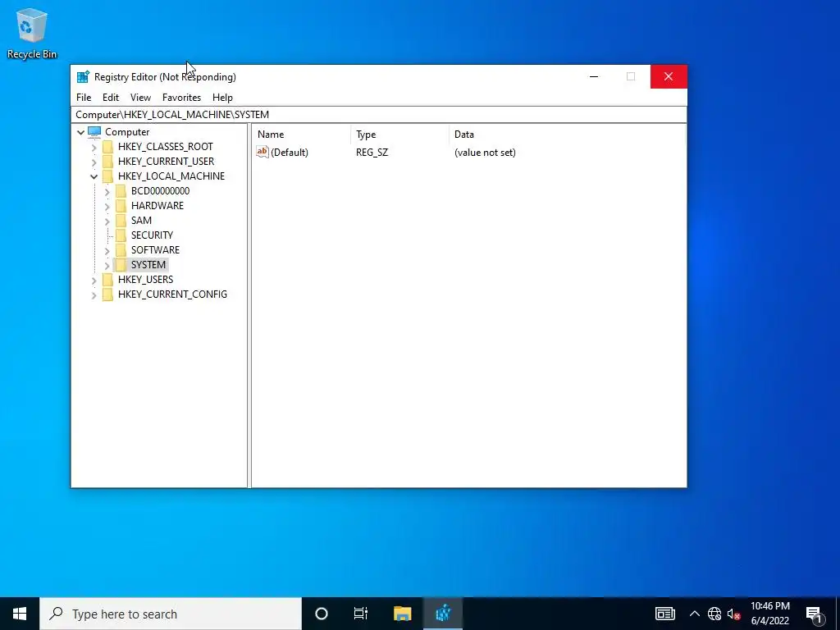Expand the HKEY_CURRENT_CONFIG node
This screenshot has width=840, height=630.
[94, 294]
